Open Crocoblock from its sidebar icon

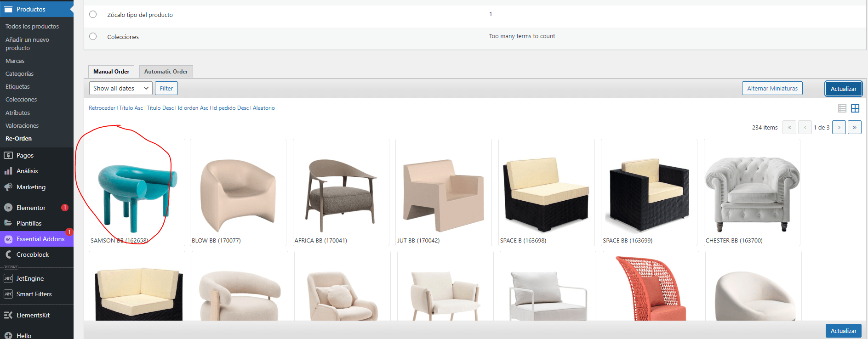pos(8,254)
